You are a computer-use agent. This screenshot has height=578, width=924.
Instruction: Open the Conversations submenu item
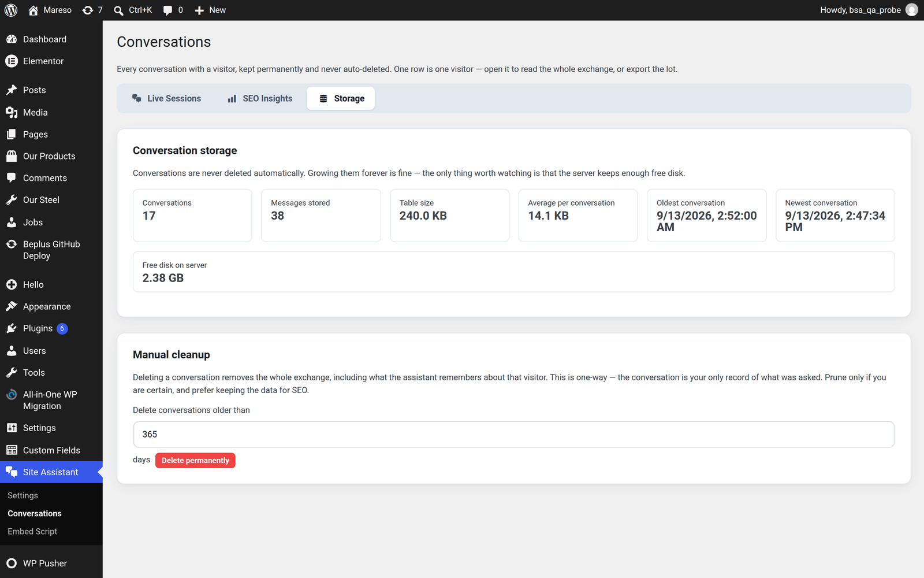pyautogui.click(x=35, y=514)
